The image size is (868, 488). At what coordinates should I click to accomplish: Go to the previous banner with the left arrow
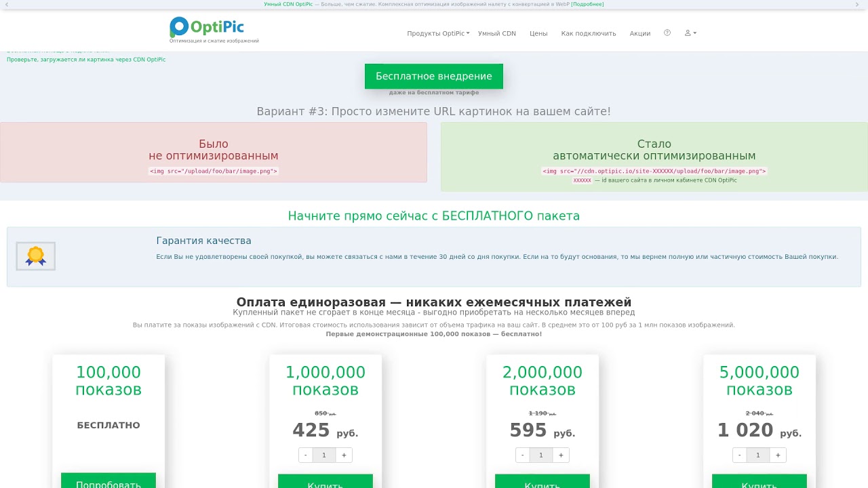point(7,4)
